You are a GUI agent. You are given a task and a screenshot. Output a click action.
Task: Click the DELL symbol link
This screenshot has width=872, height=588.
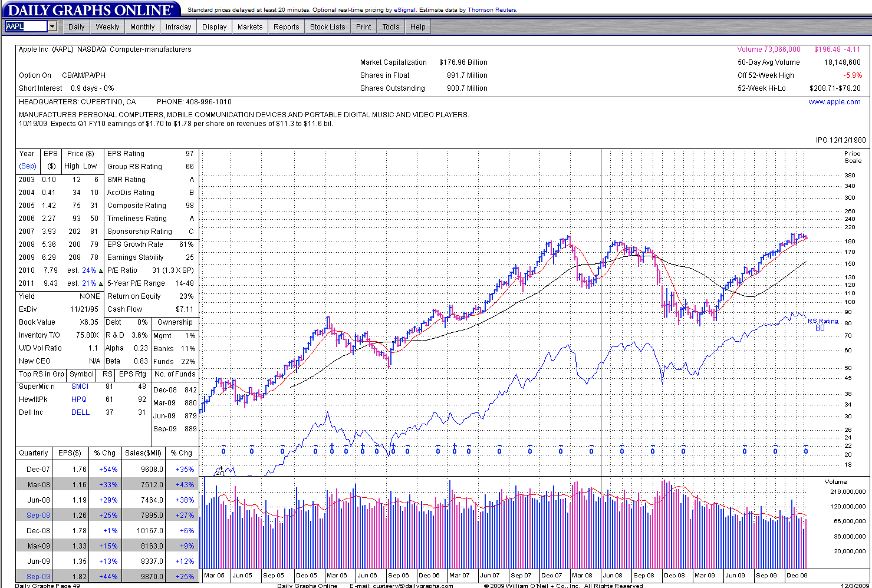80,412
